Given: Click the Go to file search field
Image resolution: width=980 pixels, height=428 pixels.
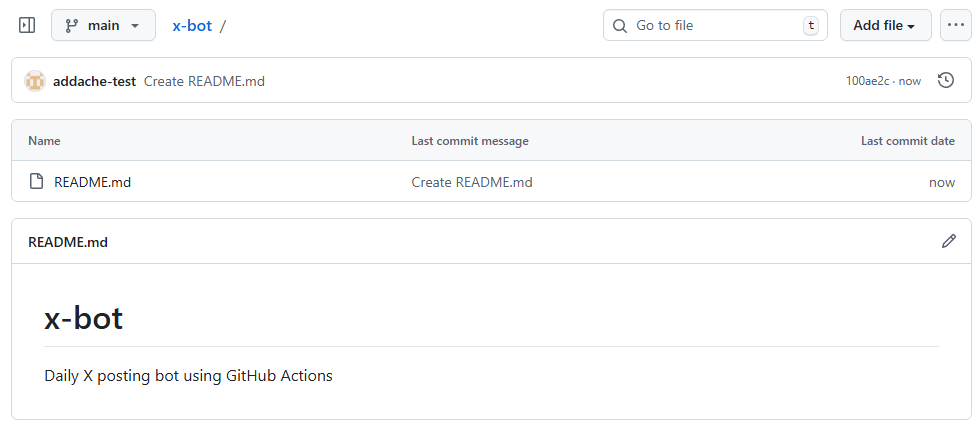Looking at the screenshot, I should [x=715, y=25].
